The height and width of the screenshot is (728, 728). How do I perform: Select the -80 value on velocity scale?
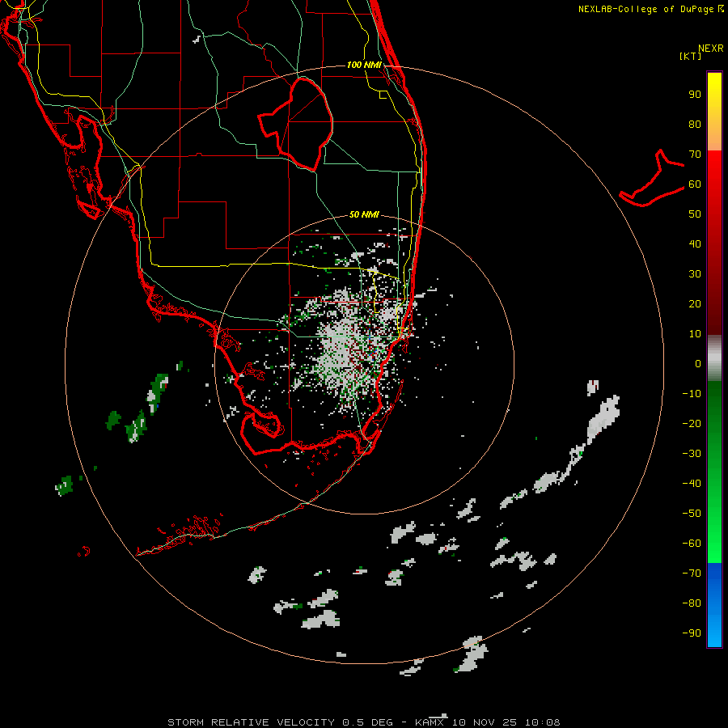(692, 603)
